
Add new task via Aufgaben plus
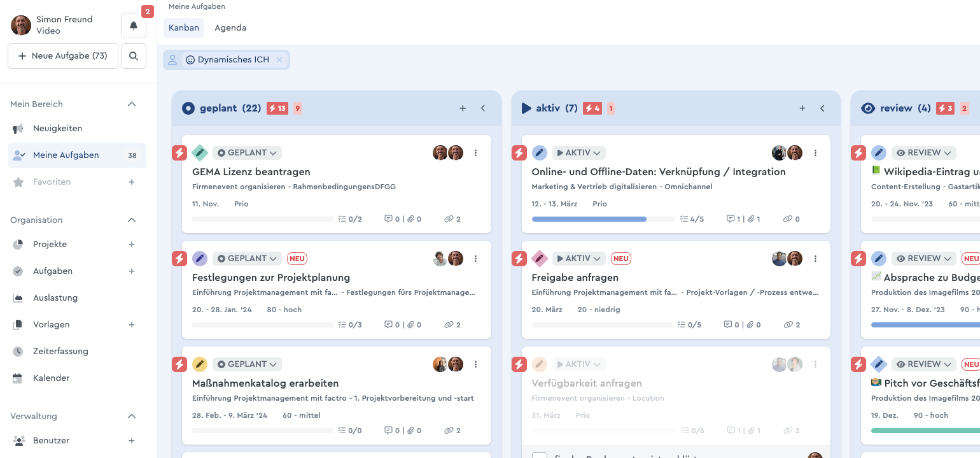(132, 271)
